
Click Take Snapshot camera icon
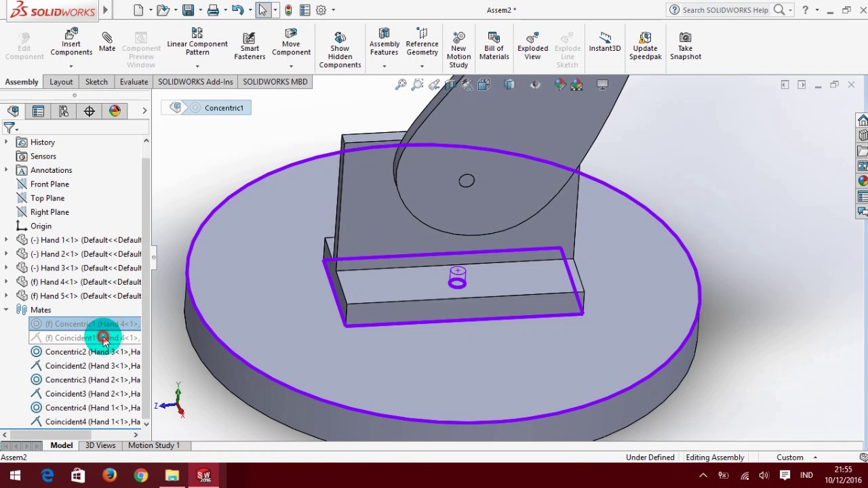tap(686, 46)
